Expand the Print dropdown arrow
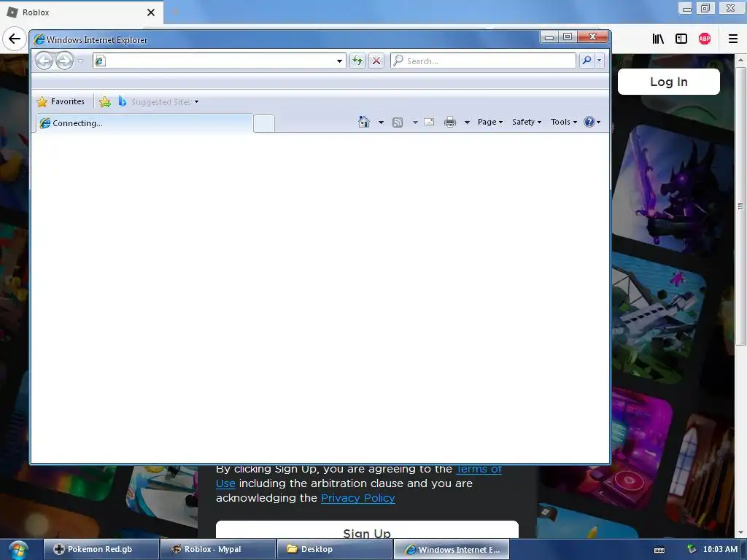 467,122
